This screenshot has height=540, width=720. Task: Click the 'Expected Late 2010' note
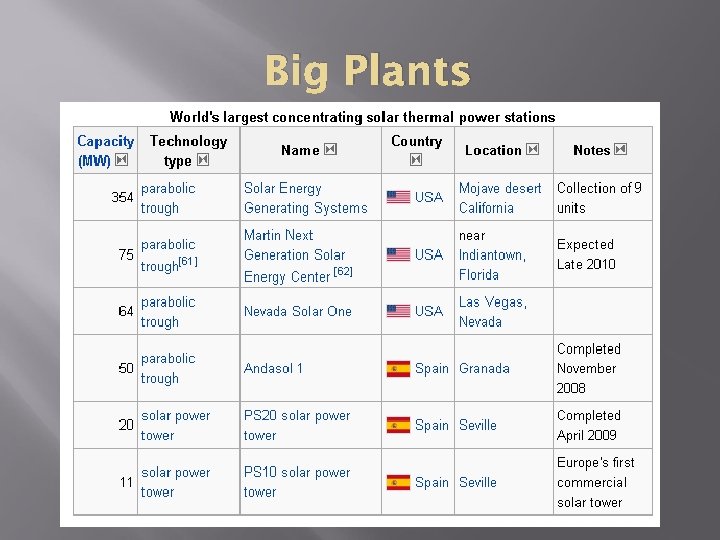[x=586, y=254]
